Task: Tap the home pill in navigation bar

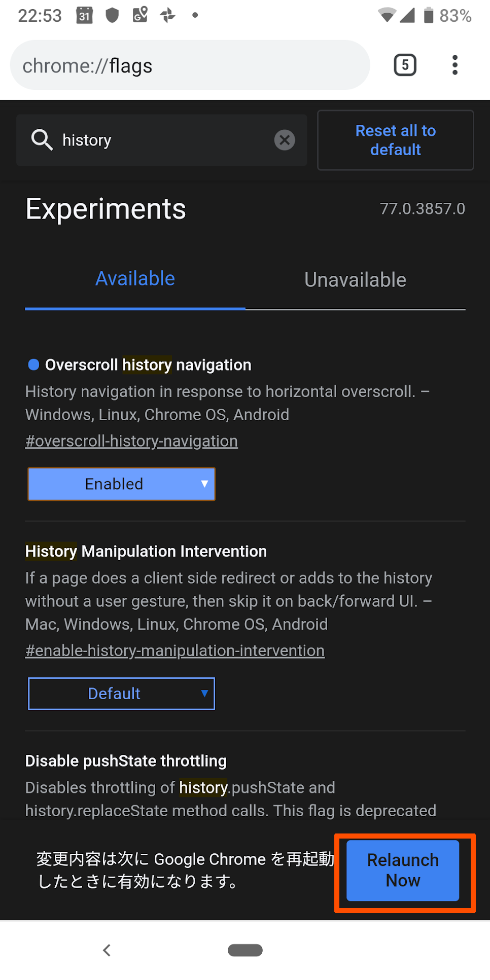Action: (245, 950)
